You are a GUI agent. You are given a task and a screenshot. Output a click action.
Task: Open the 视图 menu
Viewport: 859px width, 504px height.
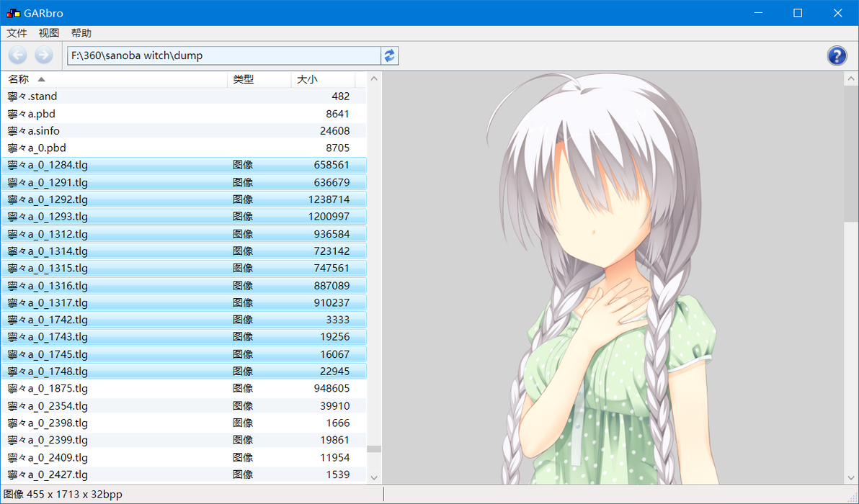click(49, 33)
